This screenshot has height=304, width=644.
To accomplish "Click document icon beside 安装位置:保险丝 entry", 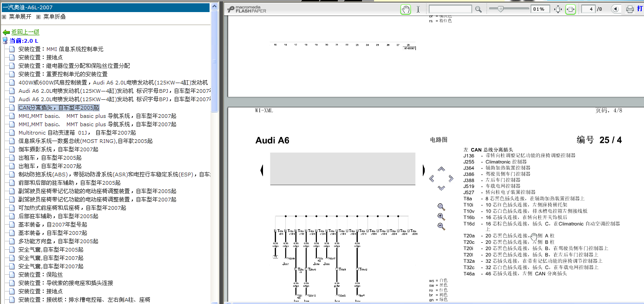I will [12, 275].
